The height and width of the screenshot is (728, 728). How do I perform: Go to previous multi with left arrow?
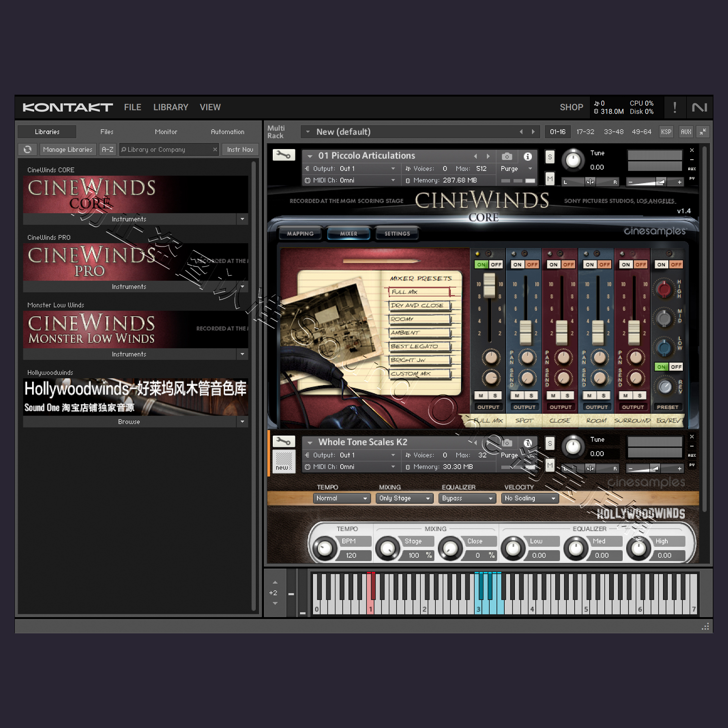coord(521,132)
